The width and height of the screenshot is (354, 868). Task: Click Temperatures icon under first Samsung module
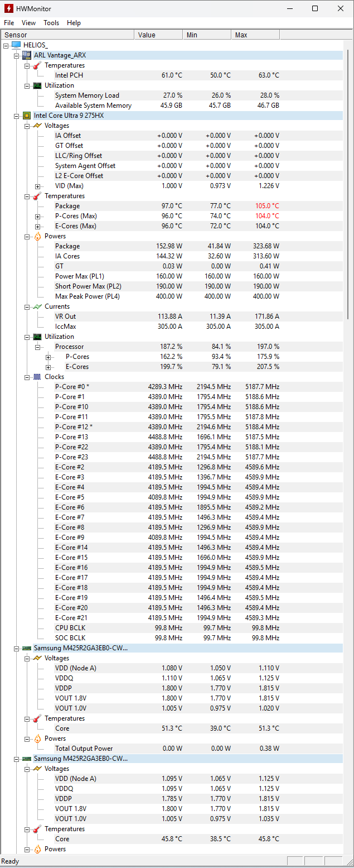(x=37, y=718)
